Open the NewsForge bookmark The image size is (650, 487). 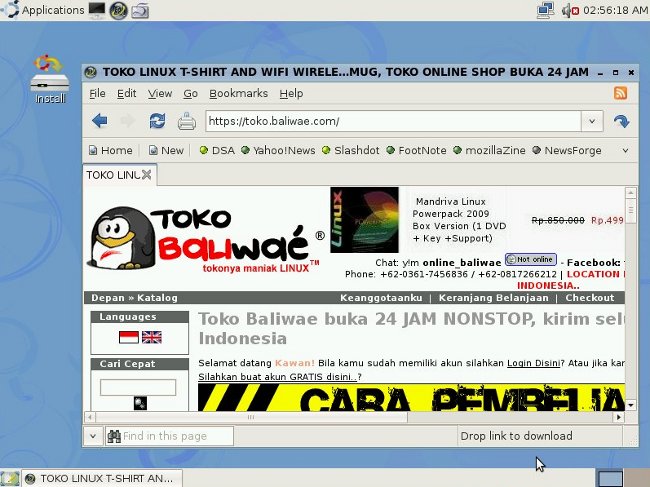click(x=567, y=150)
